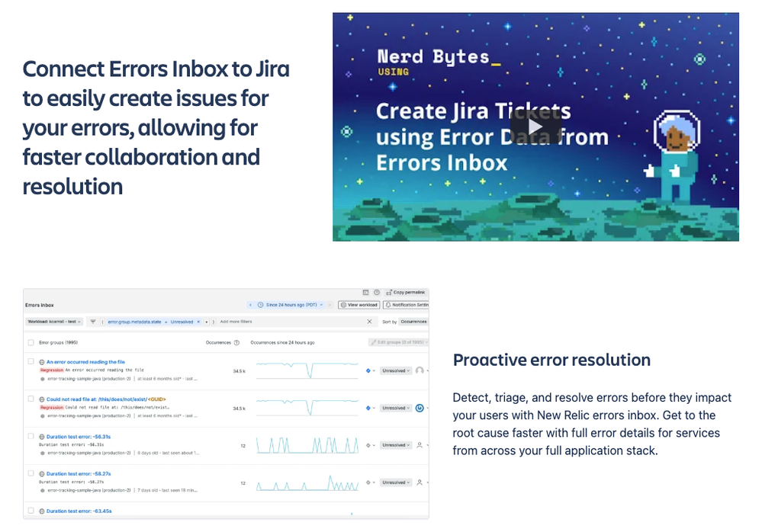Click occurrences sparkline for '-56.31s' row
The image size is (762, 532).
(x=307, y=445)
